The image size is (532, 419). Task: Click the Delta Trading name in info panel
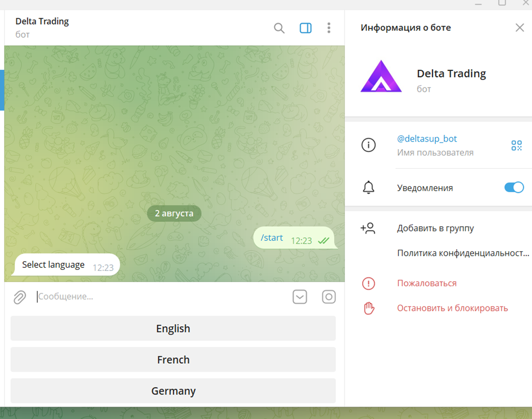pos(451,74)
